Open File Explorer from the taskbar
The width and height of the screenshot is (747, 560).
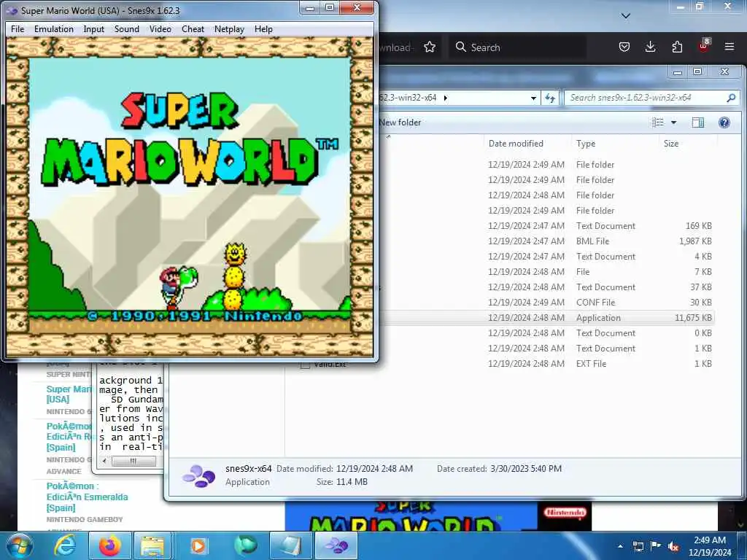click(153, 545)
